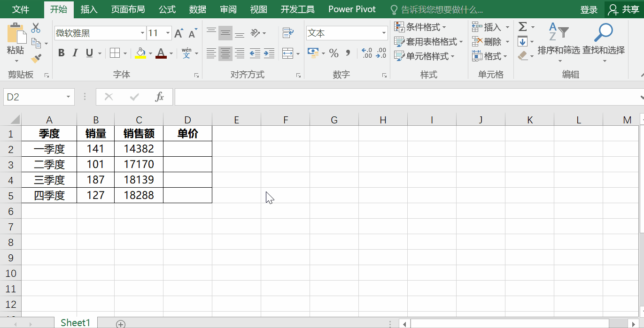Open 排序和筛选 sort and filter
644x328 pixels.
[559, 42]
